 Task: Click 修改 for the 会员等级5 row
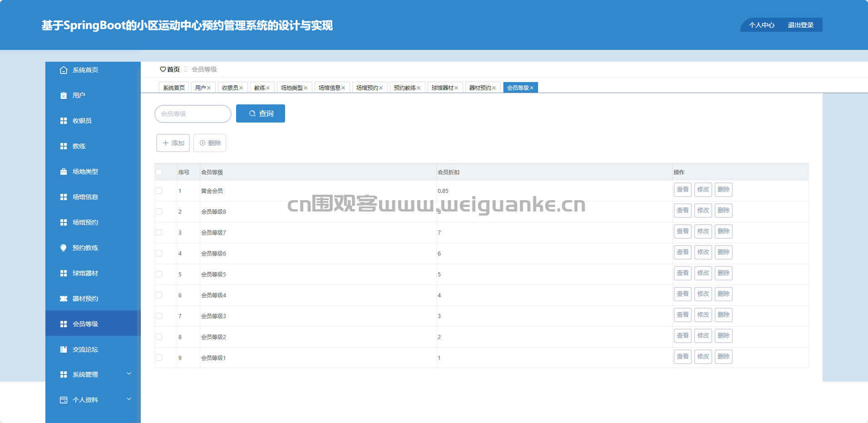click(703, 273)
